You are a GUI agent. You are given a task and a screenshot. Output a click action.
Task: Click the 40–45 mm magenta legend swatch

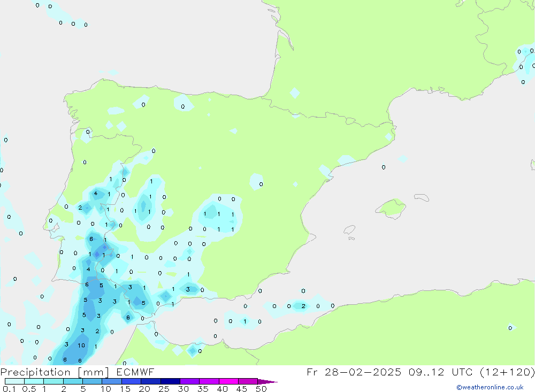tap(228, 381)
